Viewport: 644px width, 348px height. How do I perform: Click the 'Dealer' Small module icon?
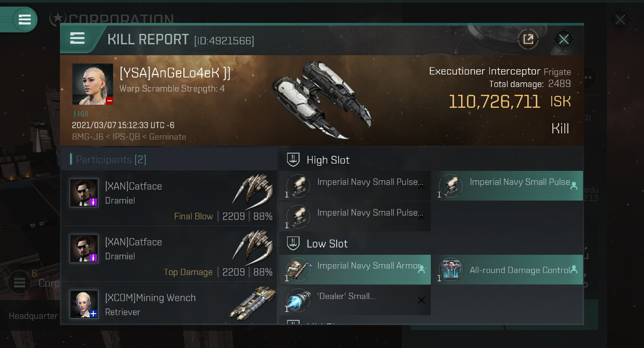(299, 301)
